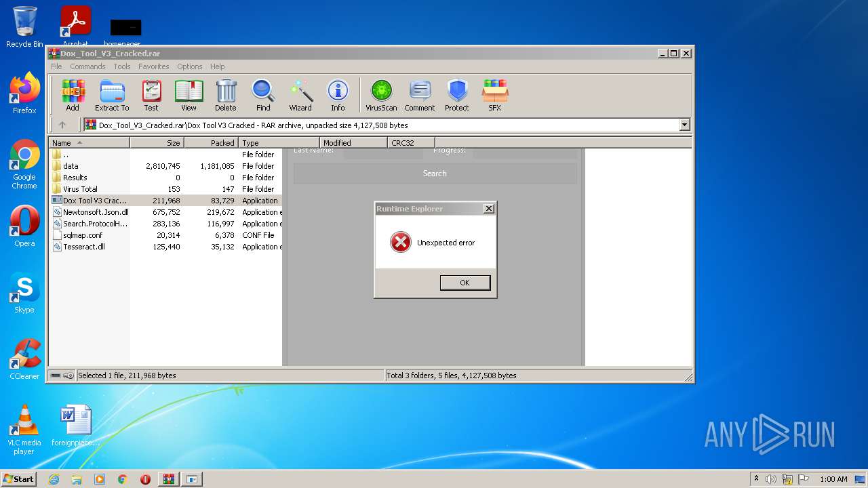Click the Protect shield icon

click(x=457, y=95)
